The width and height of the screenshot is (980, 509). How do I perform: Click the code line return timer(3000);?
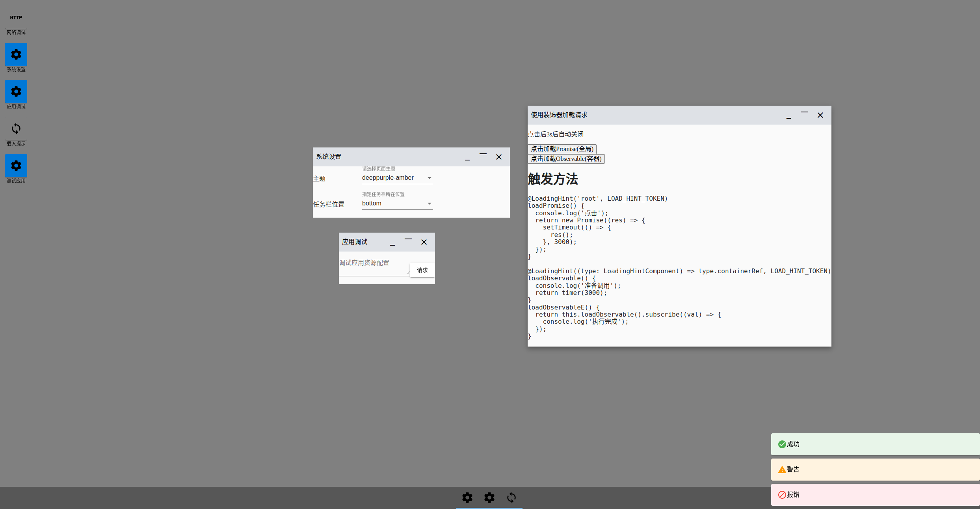pyautogui.click(x=571, y=293)
